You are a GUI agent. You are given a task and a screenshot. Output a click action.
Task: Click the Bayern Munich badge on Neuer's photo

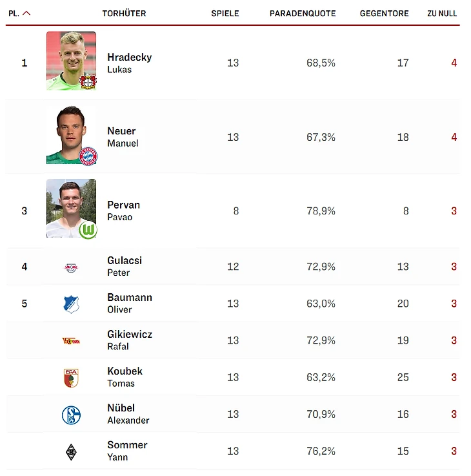click(x=88, y=156)
